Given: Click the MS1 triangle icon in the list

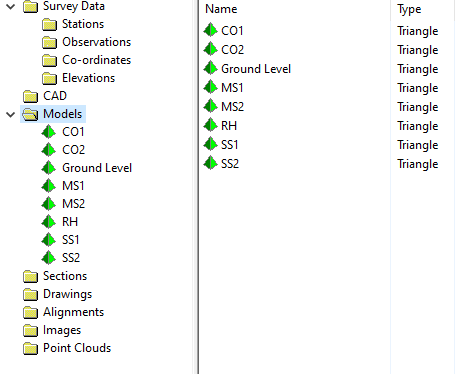Looking at the screenshot, I should click(x=211, y=87).
